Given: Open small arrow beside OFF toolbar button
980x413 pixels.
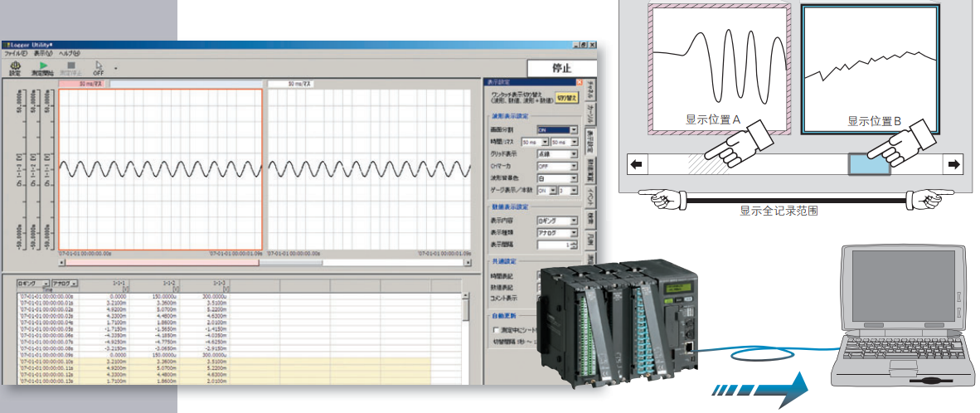Looking at the screenshot, I should [x=115, y=69].
